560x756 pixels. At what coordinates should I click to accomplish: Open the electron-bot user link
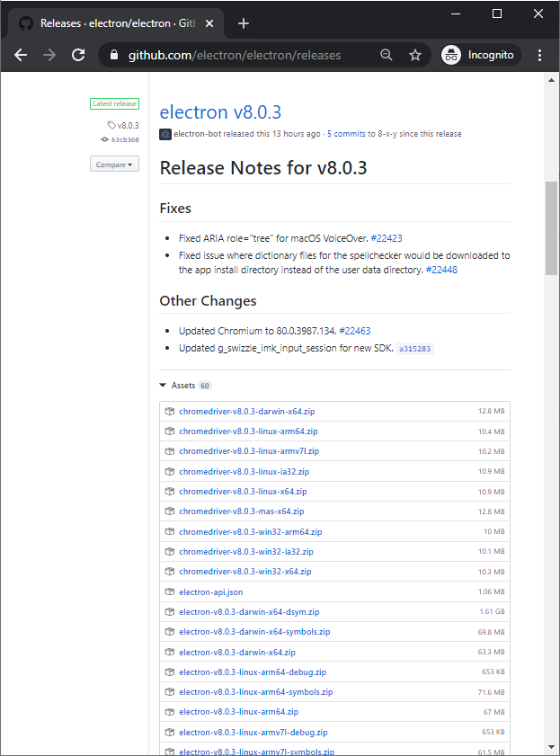click(x=197, y=134)
